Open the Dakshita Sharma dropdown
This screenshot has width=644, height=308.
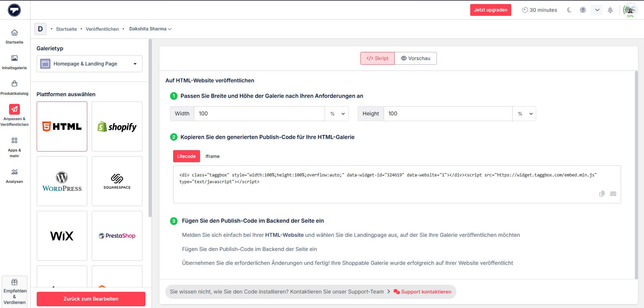[150, 29]
